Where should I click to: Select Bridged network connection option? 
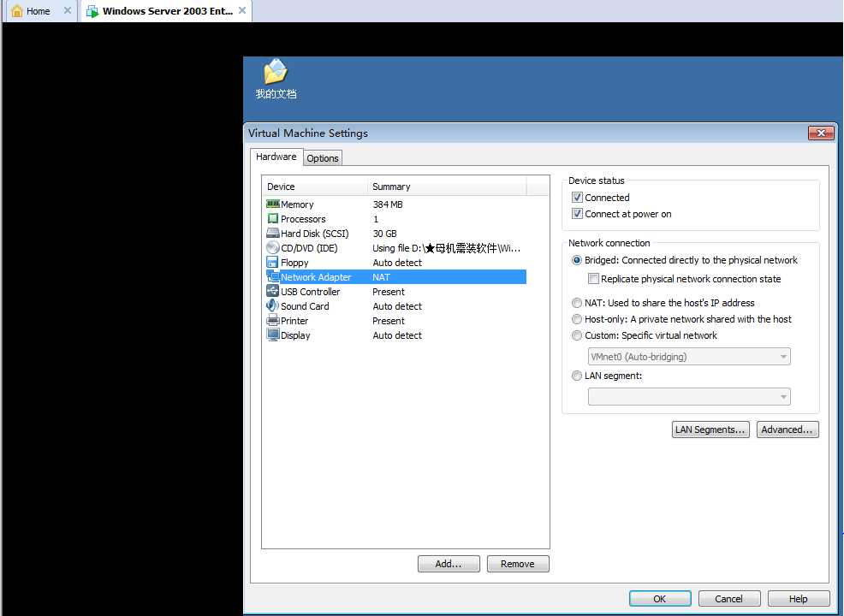(576, 260)
